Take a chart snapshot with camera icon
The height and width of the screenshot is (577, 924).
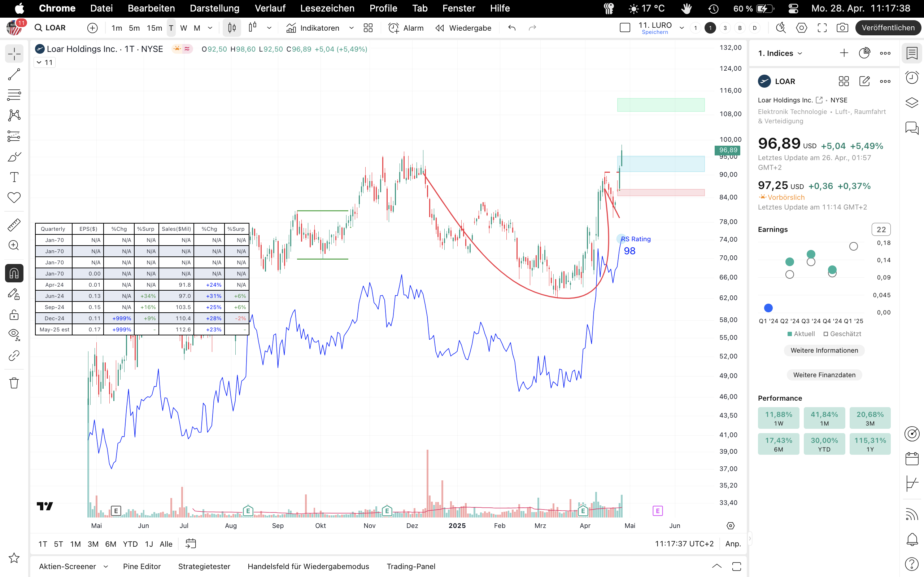coord(842,28)
